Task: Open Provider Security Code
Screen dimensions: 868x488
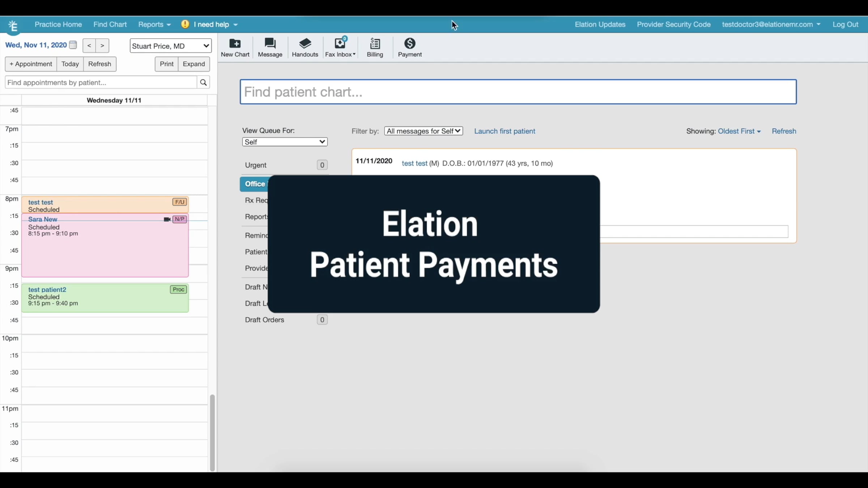Action: click(674, 24)
